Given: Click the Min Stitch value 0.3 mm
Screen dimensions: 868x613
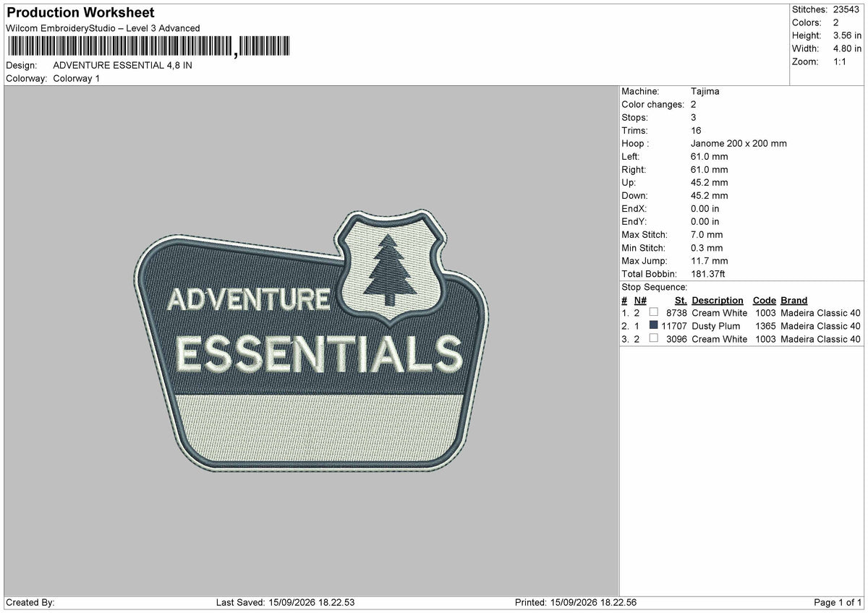Looking at the screenshot, I should coord(707,247).
